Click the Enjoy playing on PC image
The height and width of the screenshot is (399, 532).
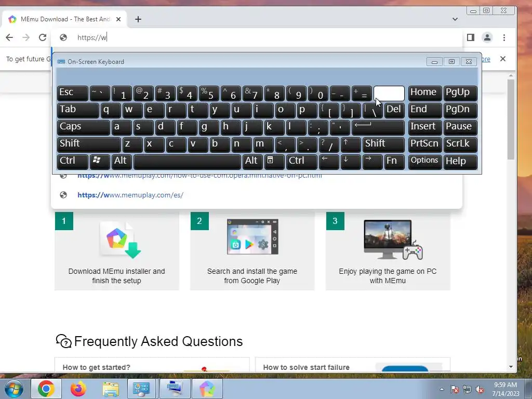coord(393,240)
